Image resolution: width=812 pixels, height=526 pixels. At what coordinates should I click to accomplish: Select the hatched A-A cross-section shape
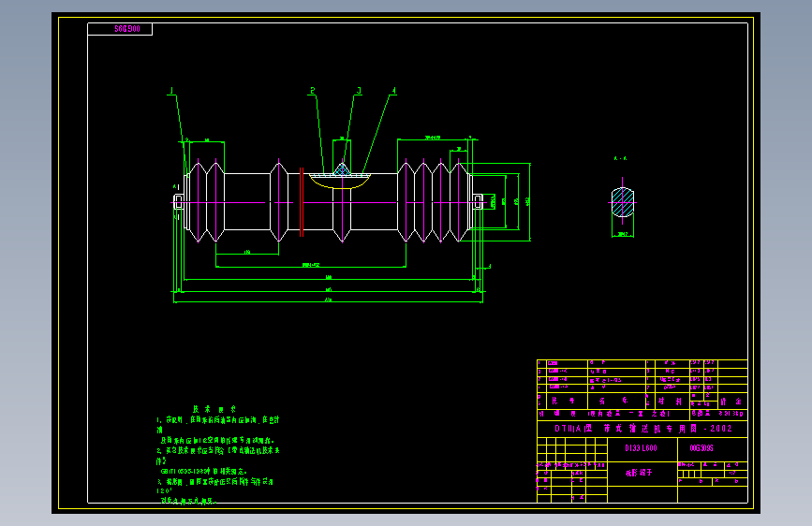point(623,202)
